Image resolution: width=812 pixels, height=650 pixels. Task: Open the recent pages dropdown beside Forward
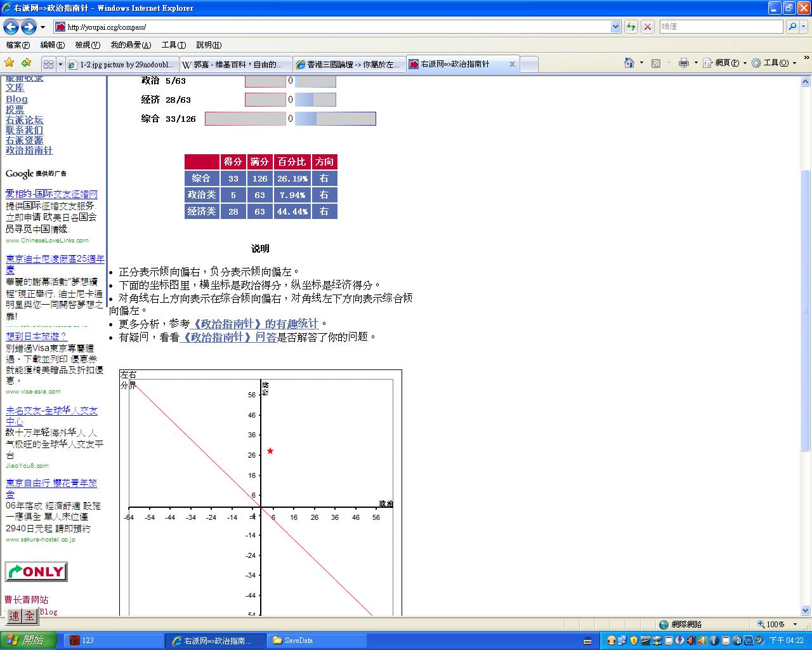click(x=43, y=27)
